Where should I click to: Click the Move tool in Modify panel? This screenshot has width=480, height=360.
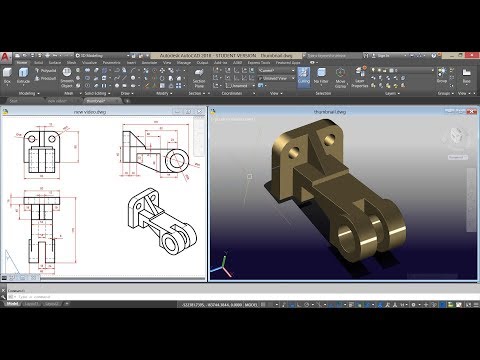tap(162, 70)
